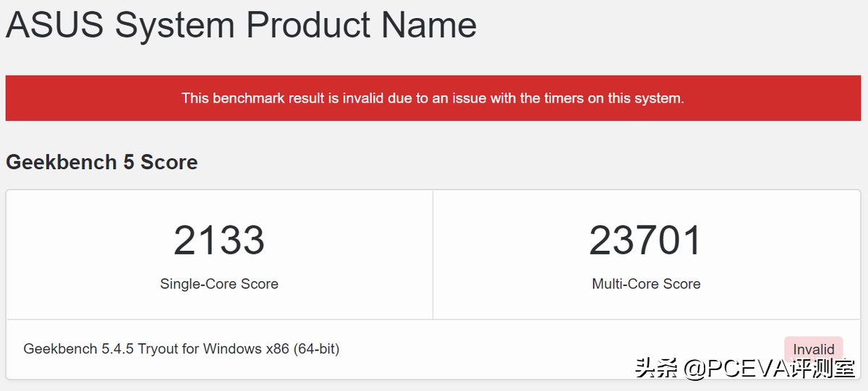Click the word "Product" in the page title

[307, 25]
